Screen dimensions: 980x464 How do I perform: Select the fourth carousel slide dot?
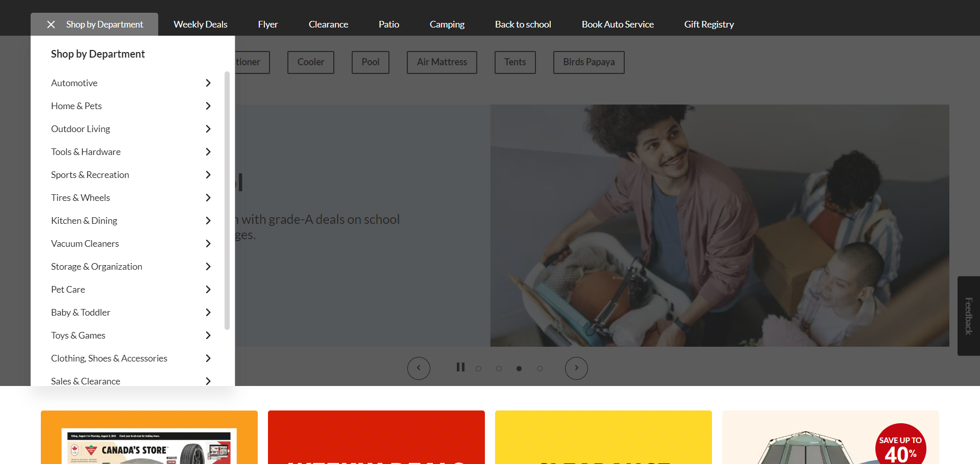tap(540, 369)
